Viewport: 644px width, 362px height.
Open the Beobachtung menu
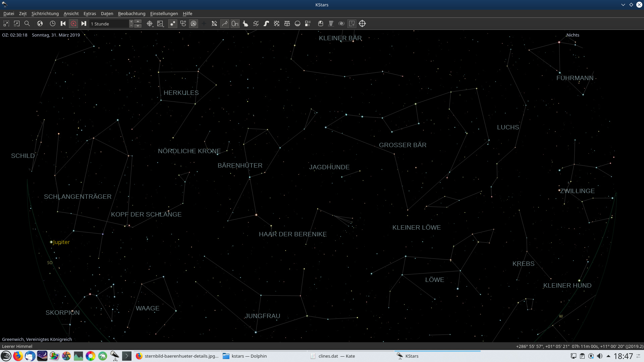[x=131, y=13]
